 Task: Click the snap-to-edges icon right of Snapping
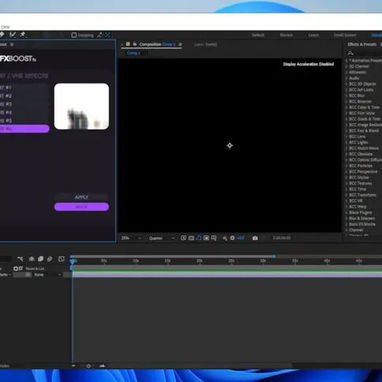click(x=100, y=35)
